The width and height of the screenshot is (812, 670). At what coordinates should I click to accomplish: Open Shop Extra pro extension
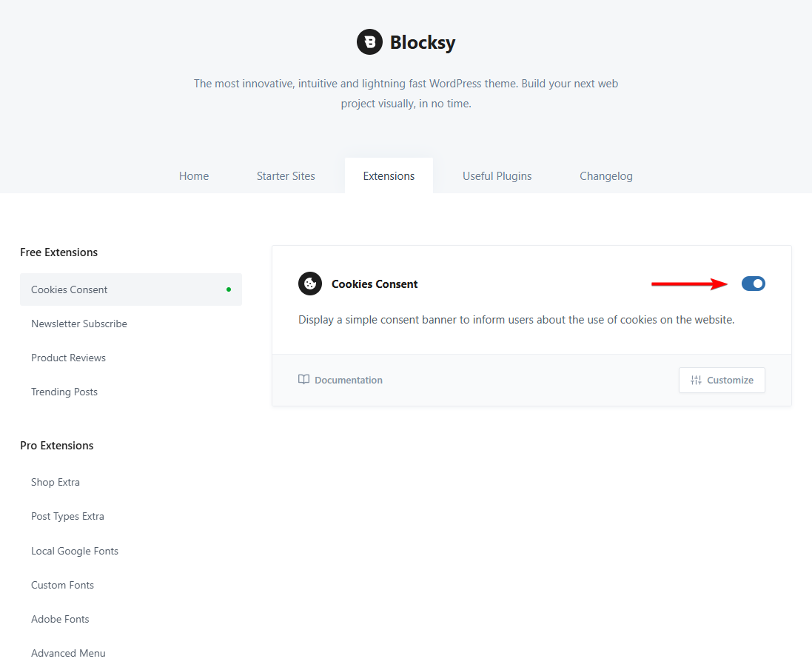pyautogui.click(x=56, y=482)
